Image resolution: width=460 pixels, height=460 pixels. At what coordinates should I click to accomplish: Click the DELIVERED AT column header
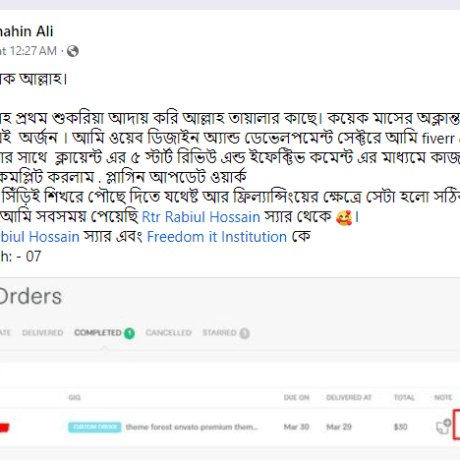coord(349,397)
